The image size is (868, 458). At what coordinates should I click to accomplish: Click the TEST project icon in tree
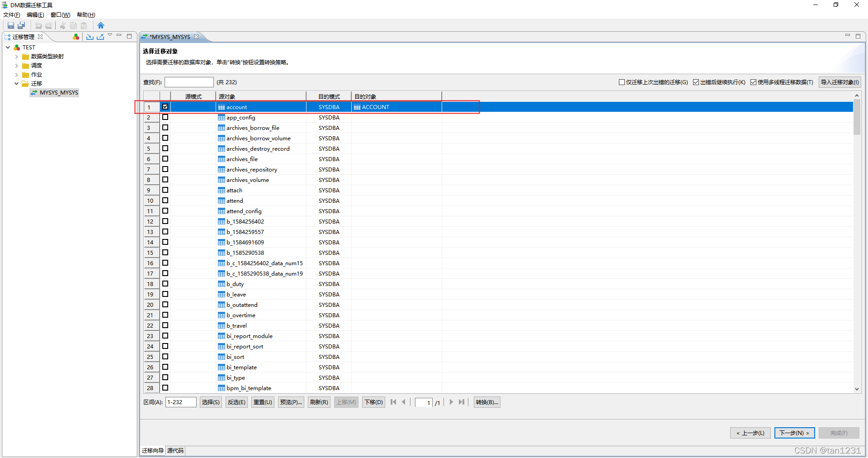[17, 47]
